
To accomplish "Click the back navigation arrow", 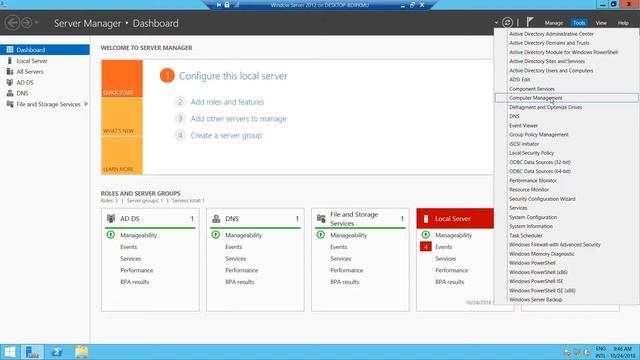I will click(x=12, y=23).
